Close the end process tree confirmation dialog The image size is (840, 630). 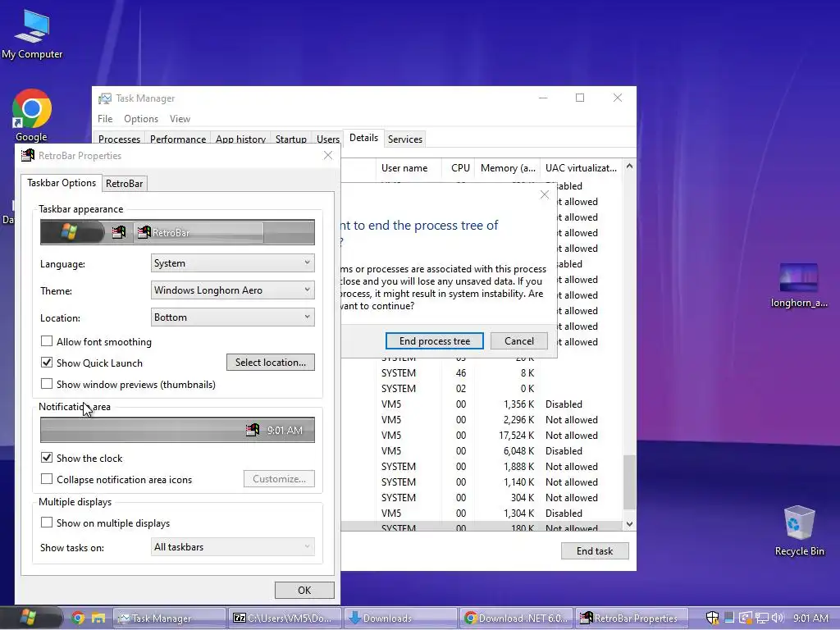pyautogui.click(x=545, y=194)
